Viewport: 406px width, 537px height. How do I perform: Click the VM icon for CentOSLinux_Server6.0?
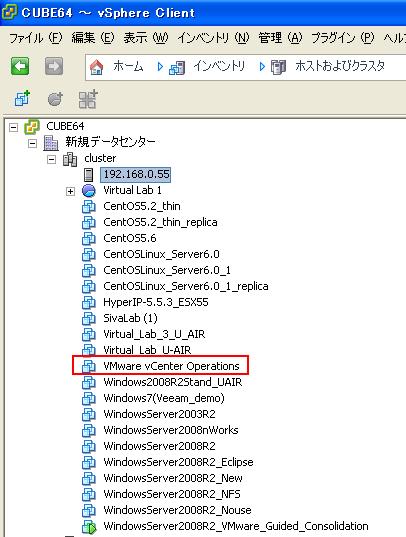tap(89, 255)
